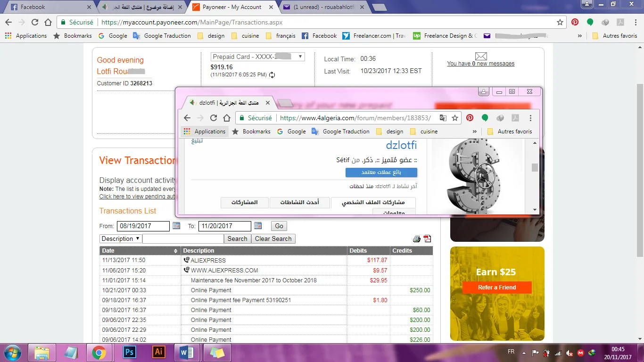The height and width of the screenshot is (362, 644).
Task: Open the To date calendar picker icon
Action: coord(258,226)
